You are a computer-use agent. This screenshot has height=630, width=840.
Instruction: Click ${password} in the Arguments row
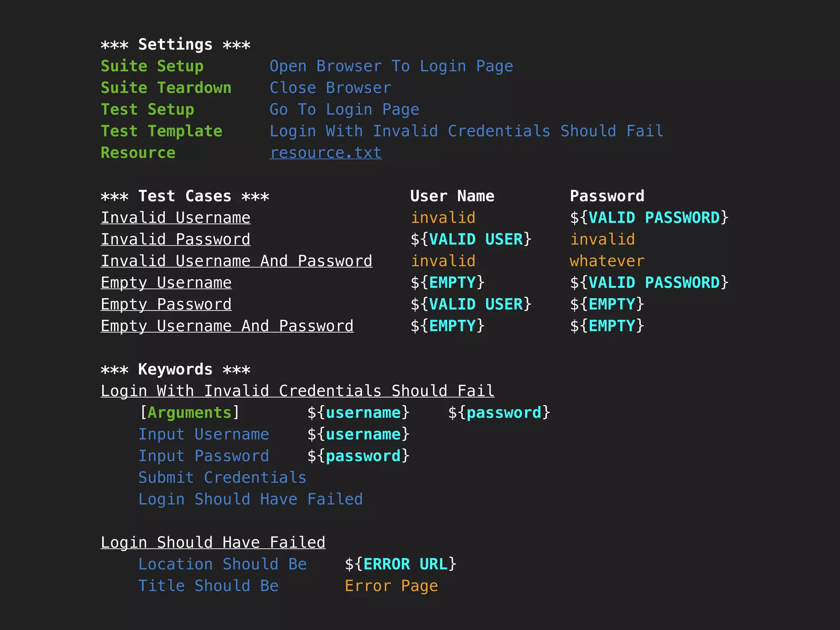[499, 413]
